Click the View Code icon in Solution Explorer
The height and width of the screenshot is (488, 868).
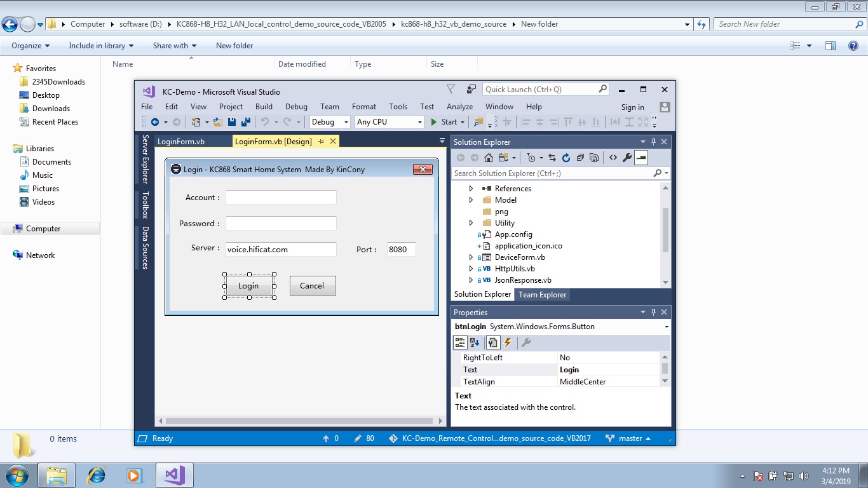click(x=613, y=158)
